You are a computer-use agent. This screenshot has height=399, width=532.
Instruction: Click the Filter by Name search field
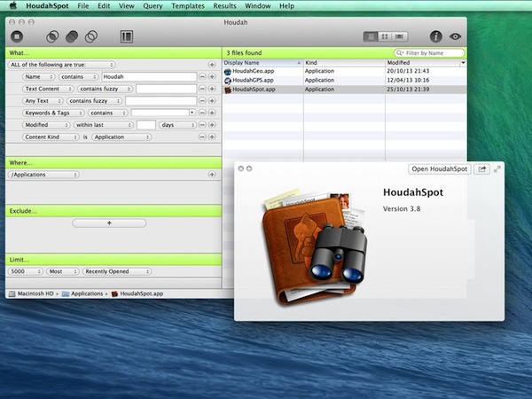[x=429, y=52]
